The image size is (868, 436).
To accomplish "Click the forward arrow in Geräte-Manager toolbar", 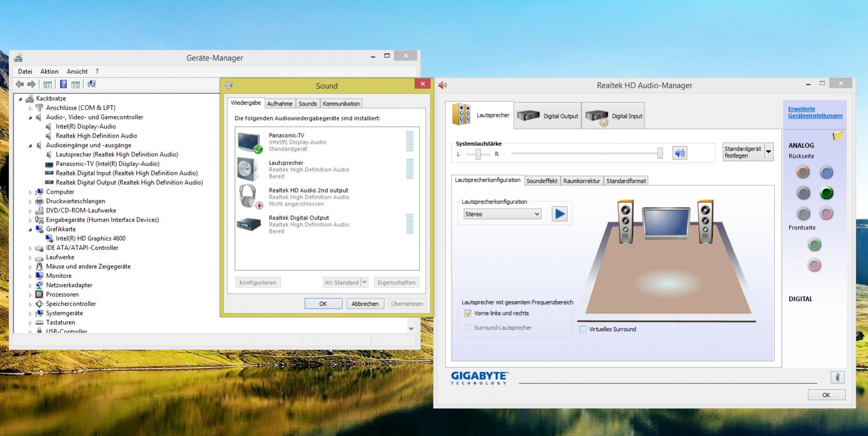I will tap(32, 84).
